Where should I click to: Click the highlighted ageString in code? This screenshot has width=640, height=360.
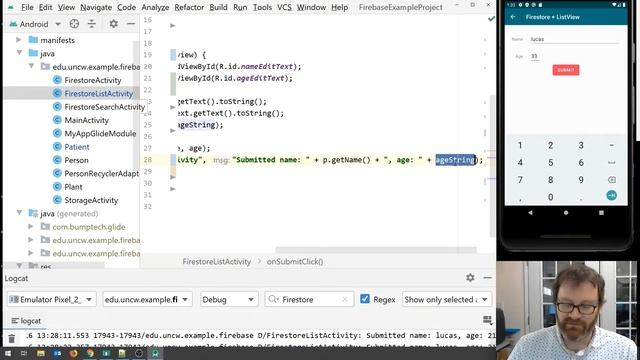point(455,160)
